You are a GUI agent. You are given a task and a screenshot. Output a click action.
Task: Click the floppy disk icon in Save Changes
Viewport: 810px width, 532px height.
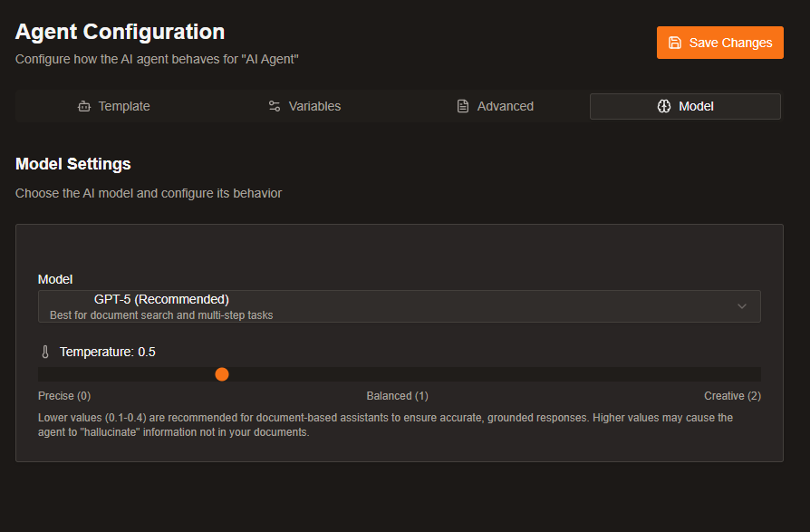point(675,43)
